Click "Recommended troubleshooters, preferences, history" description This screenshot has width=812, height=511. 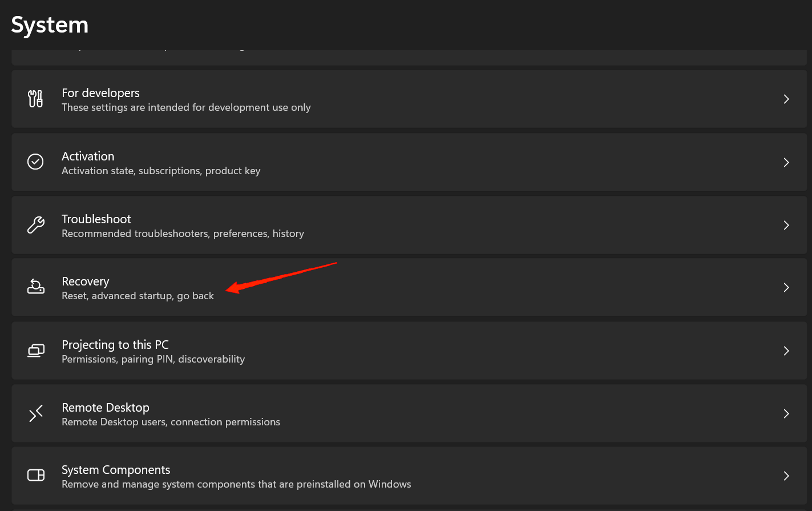pyautogui.click(x=183, y=234)
